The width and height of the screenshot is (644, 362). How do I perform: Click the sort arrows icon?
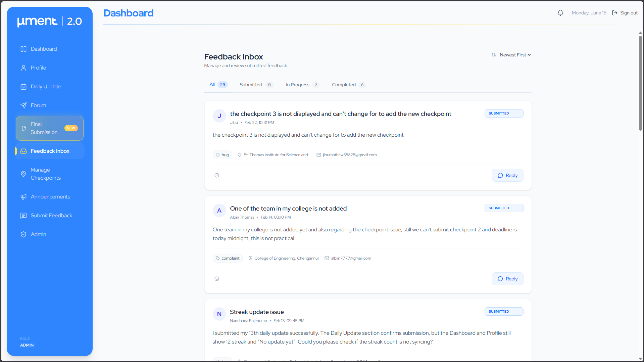494,55
